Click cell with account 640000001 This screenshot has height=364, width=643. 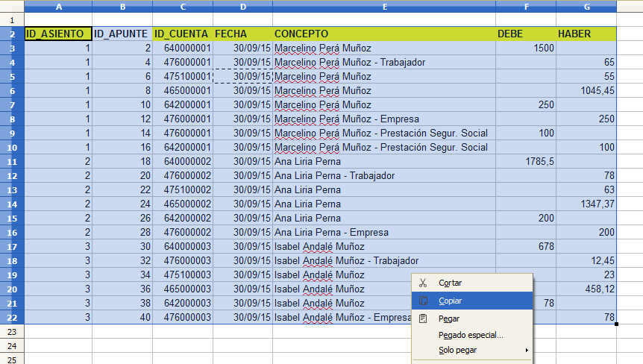pyautogui.click(x=183, y=48)
